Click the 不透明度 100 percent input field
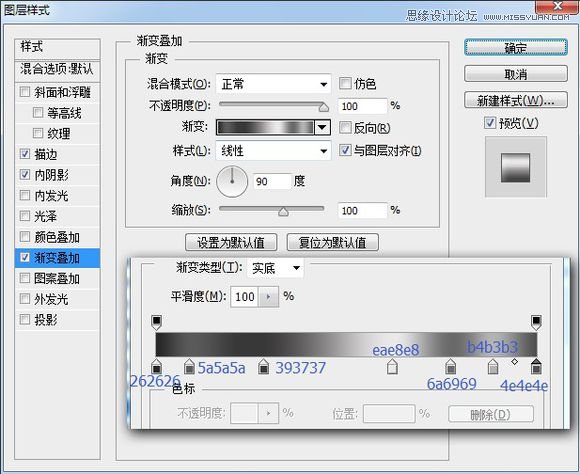Viewport: 580px width, 474px height. coord(362,106)
